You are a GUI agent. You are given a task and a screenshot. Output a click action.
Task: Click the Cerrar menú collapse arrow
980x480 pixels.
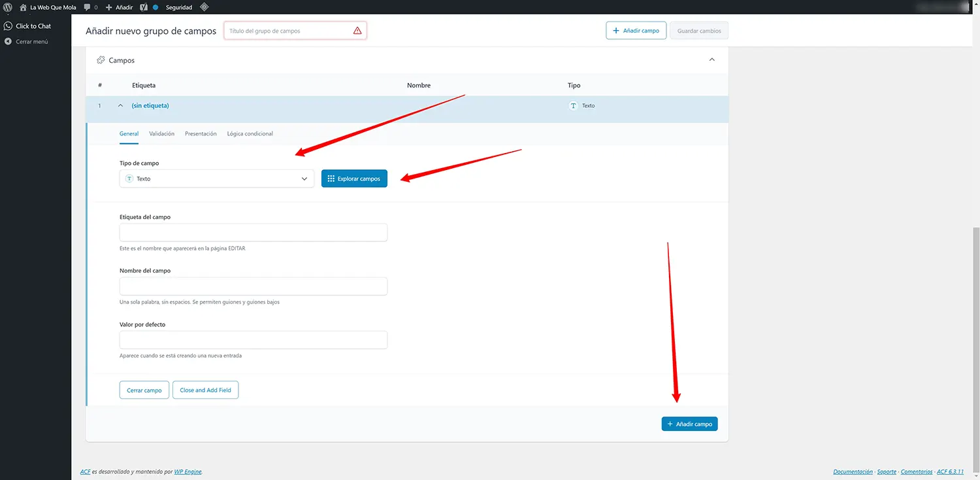[8, 42]
